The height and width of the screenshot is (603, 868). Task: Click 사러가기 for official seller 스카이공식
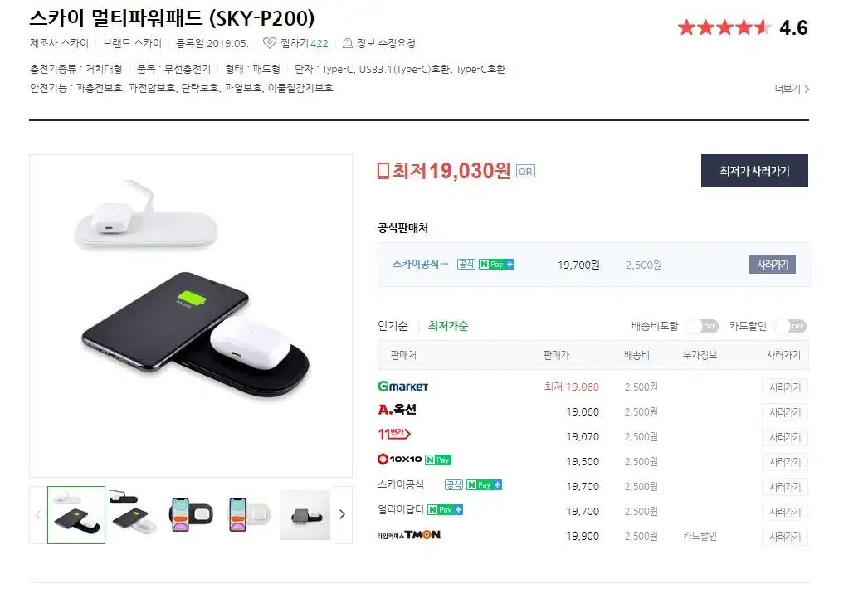click(x=773, y=265)
